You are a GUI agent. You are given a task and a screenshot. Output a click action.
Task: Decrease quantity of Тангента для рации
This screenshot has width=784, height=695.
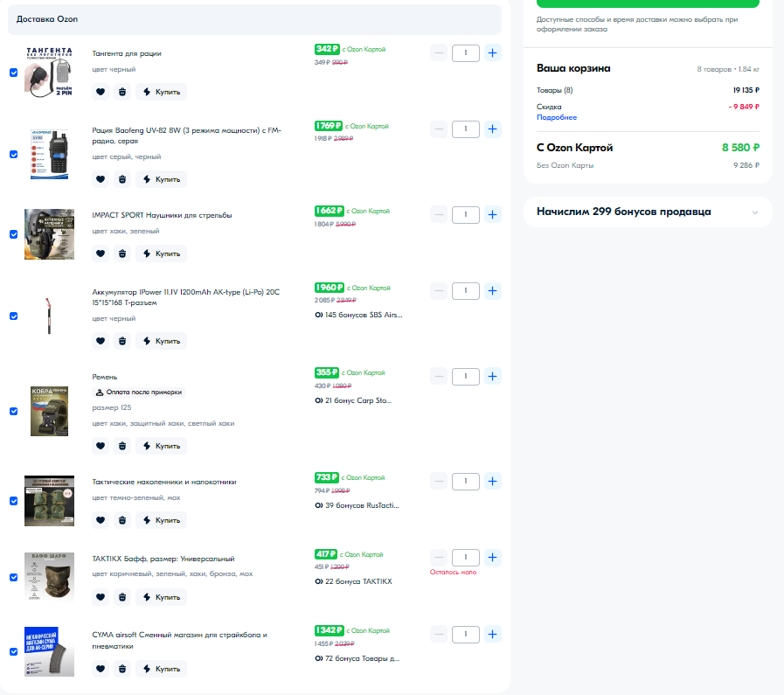click(439, 53)
